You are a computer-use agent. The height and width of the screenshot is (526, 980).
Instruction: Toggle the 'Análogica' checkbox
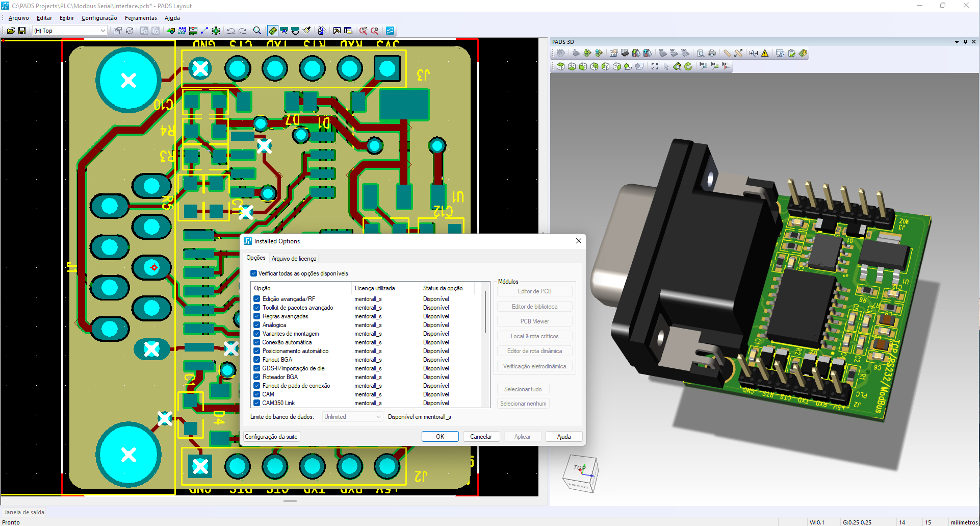[x=257, y=325]
